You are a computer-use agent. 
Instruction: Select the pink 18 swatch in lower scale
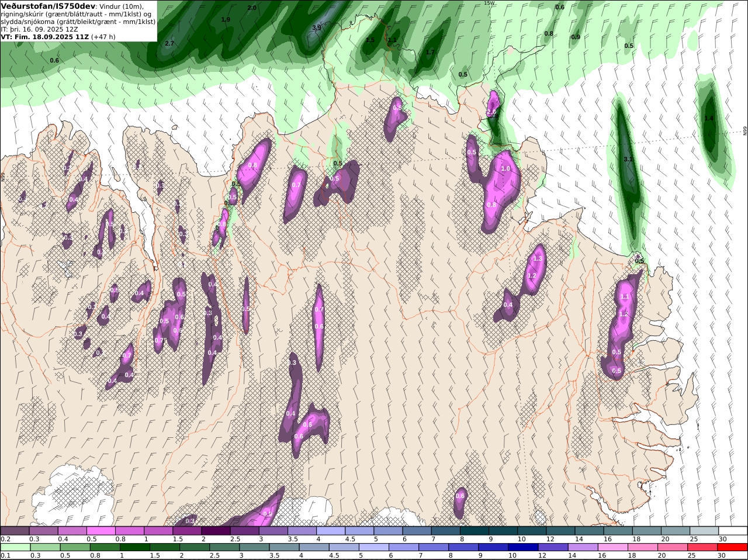[643, 547]
